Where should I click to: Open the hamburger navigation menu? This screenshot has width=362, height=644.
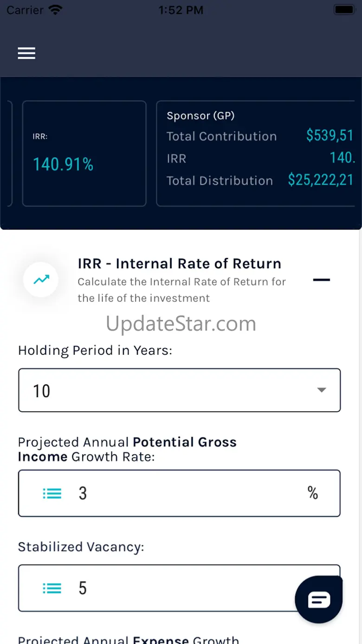[26, 54]
